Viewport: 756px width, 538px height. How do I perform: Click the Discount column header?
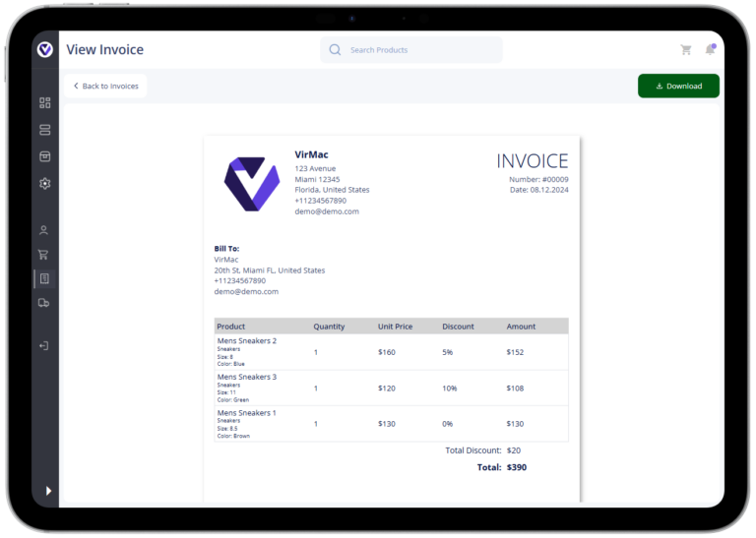pos(458,327)
